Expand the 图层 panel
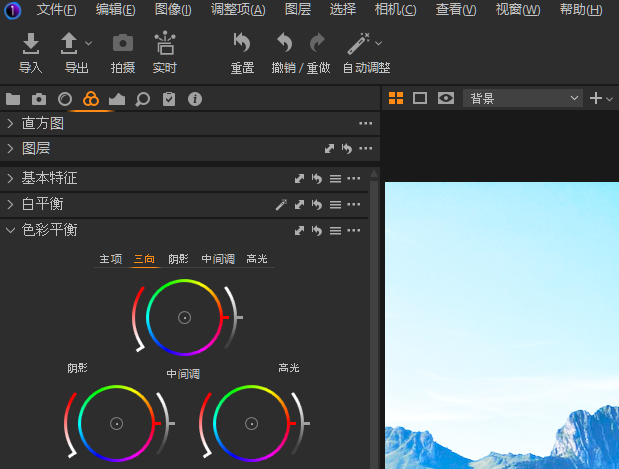 [x=10, y=148]
